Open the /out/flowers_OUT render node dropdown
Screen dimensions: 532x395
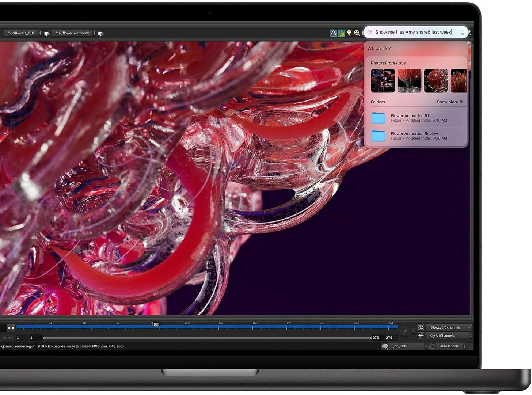point(23,33)
